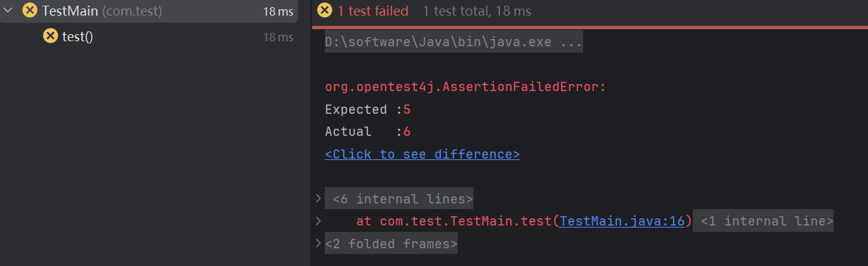The width and height of the screenshot is (868, 266).
Task: Click the AssertionFailedError exception text
Action: [465, 87]
